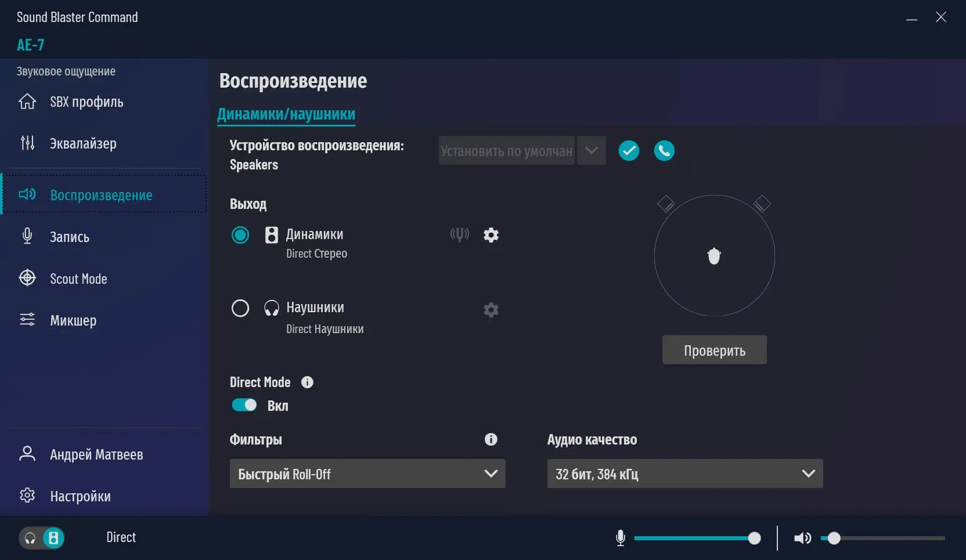Select Динамики/наушники tab
This screenshot has height=560, width=966.
[286, 114]
